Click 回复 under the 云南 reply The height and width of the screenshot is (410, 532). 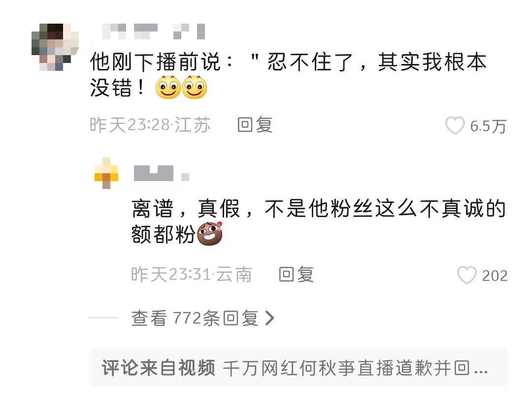296,274
